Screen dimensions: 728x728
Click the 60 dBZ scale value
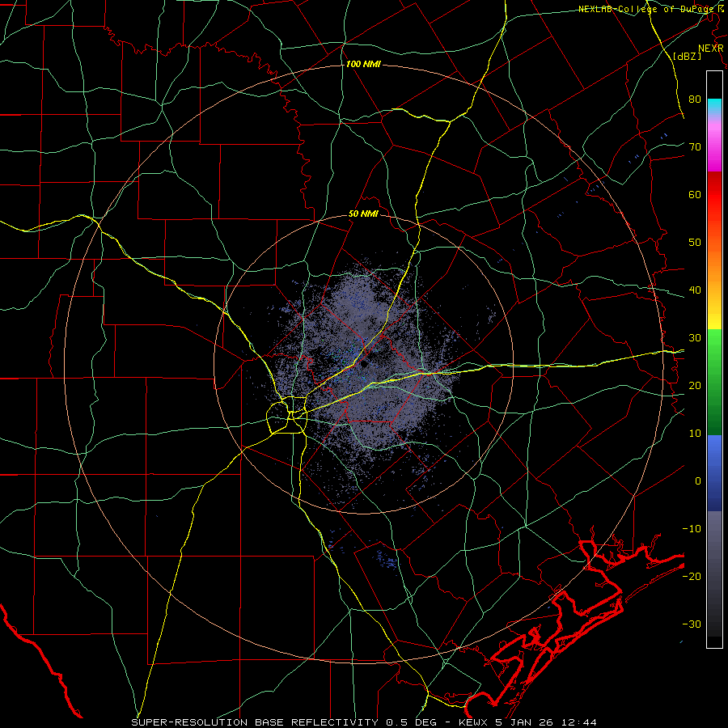[x=695, y=194]
